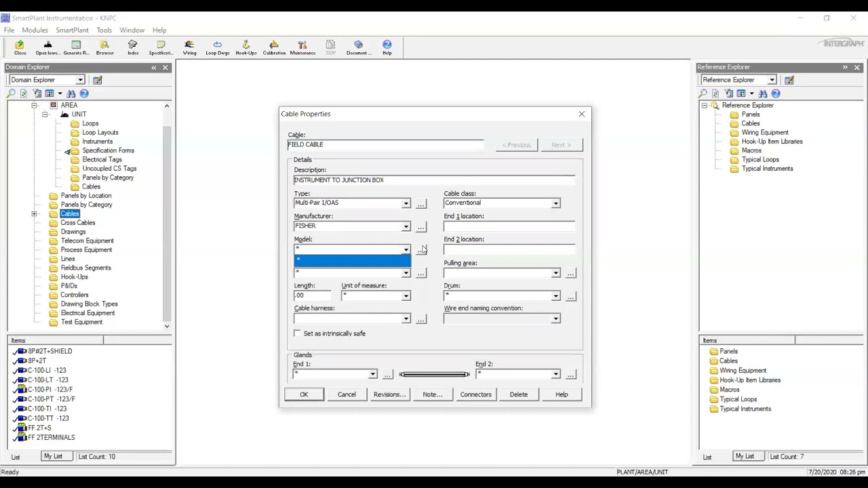Open the Loop Dwgs module icon
The height and width of the screenshot is (488, 868).
click(218, 47)
